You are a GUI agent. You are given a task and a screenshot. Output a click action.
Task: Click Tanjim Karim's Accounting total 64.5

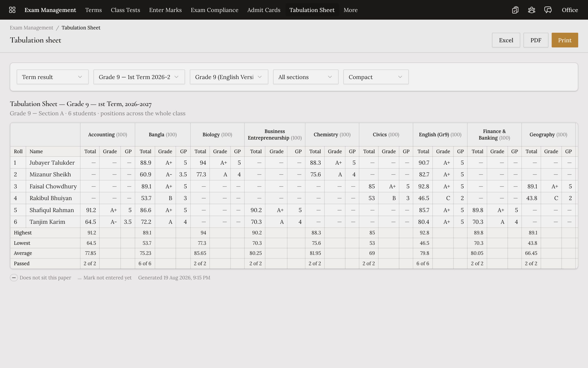pos(91,222)
